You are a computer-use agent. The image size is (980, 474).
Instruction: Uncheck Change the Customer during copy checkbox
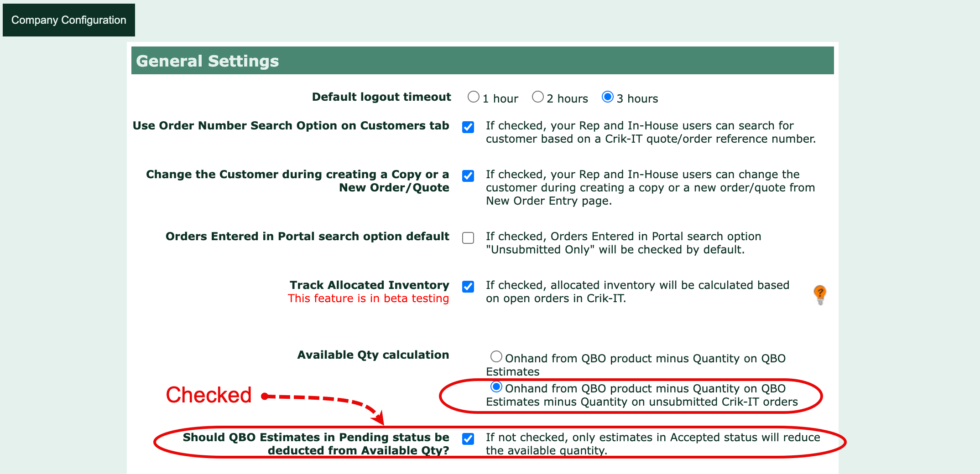pos(468,176)
